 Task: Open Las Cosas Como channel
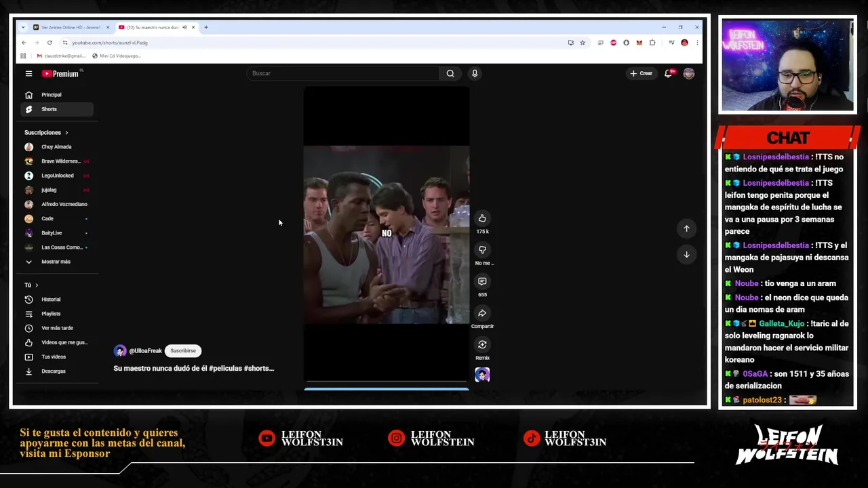tap(58, 247)
